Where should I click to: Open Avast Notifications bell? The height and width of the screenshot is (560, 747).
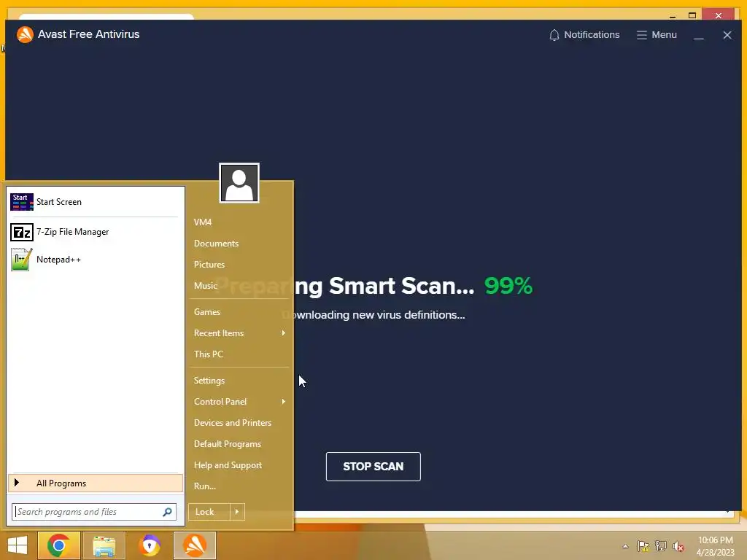(x=584, y=35)
